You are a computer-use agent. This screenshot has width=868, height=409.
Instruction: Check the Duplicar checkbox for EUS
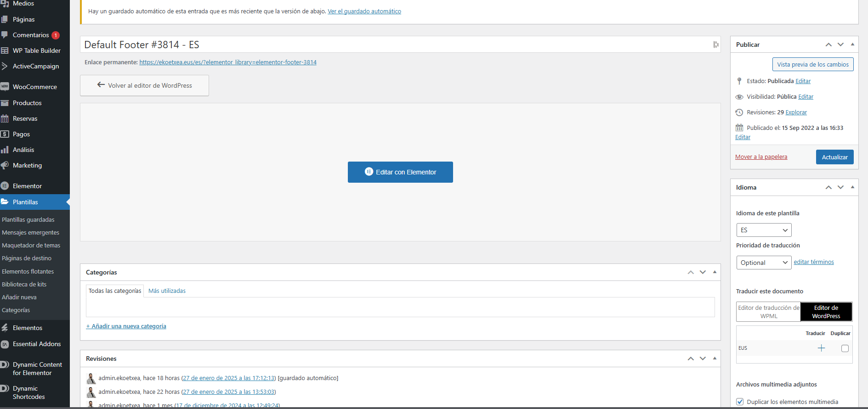tap(845, 348)
